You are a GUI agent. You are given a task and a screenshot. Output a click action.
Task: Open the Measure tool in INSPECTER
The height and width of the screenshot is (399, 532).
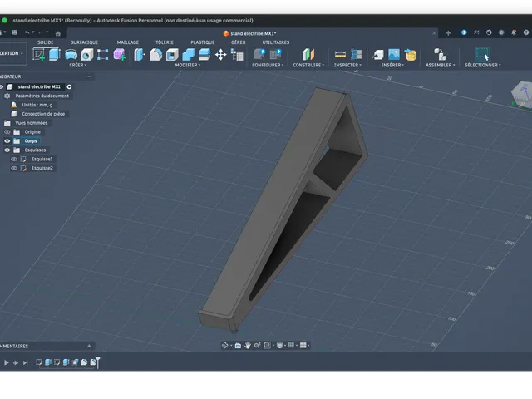340,55
